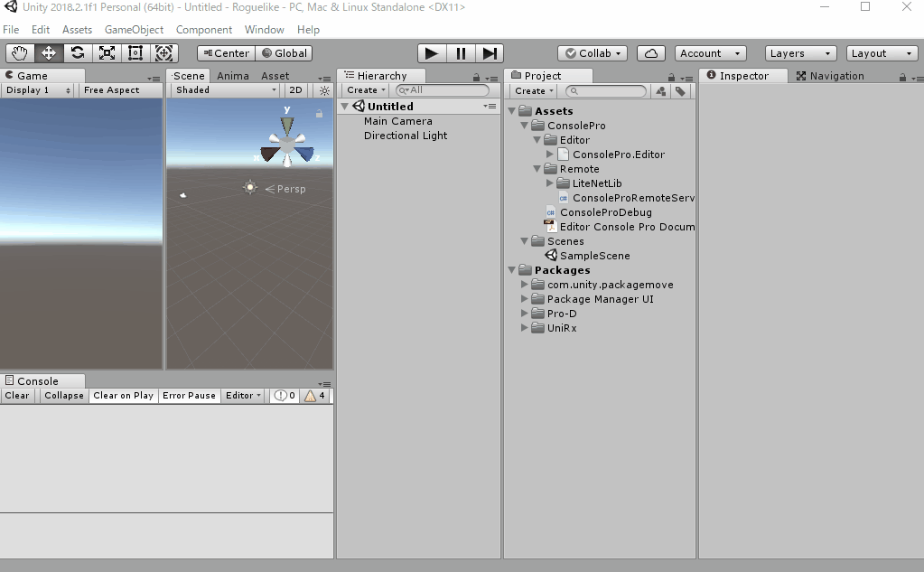The height and width of the screenshot is (572, 924).
Task: Open Untitled scene options menu
Action: 490,106
